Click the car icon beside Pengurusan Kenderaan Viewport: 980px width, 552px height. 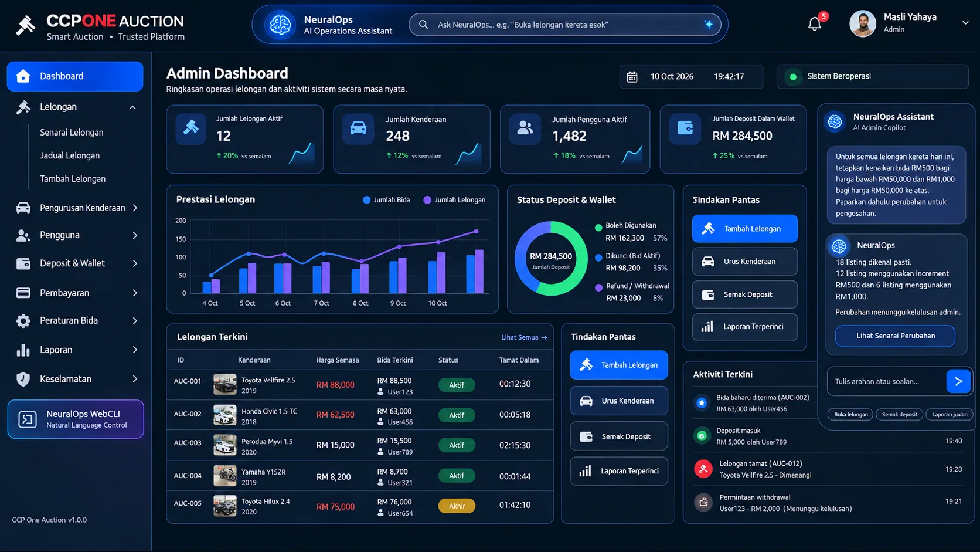pyautogui.click(x=23, y=208)
